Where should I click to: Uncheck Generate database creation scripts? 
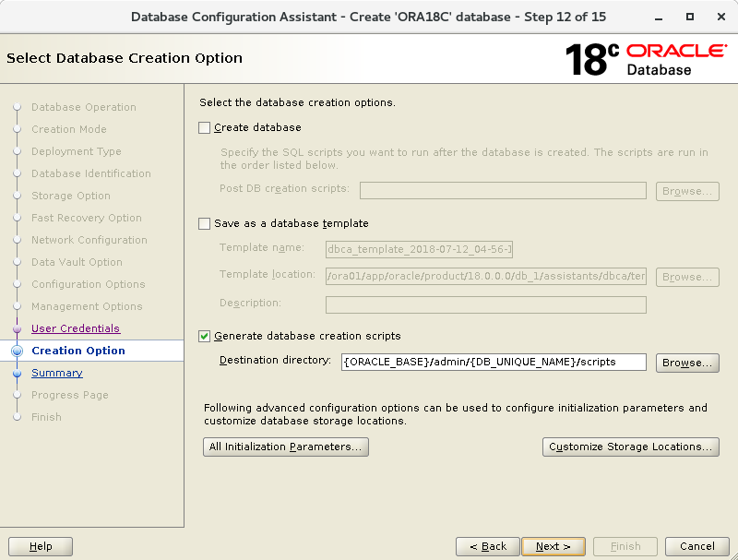pyautogui.click(x=204, y=336)
